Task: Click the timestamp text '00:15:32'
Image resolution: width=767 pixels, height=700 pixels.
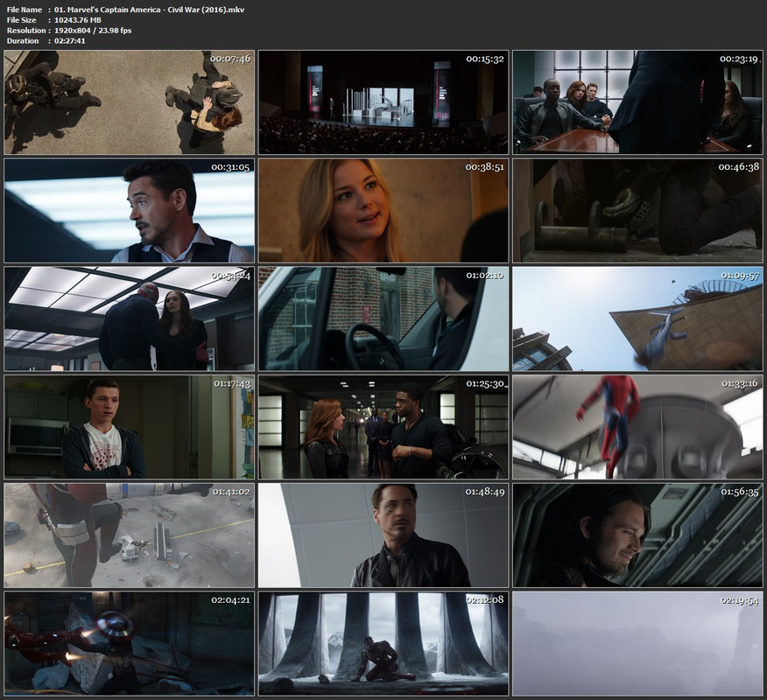Action: [485, 59]
